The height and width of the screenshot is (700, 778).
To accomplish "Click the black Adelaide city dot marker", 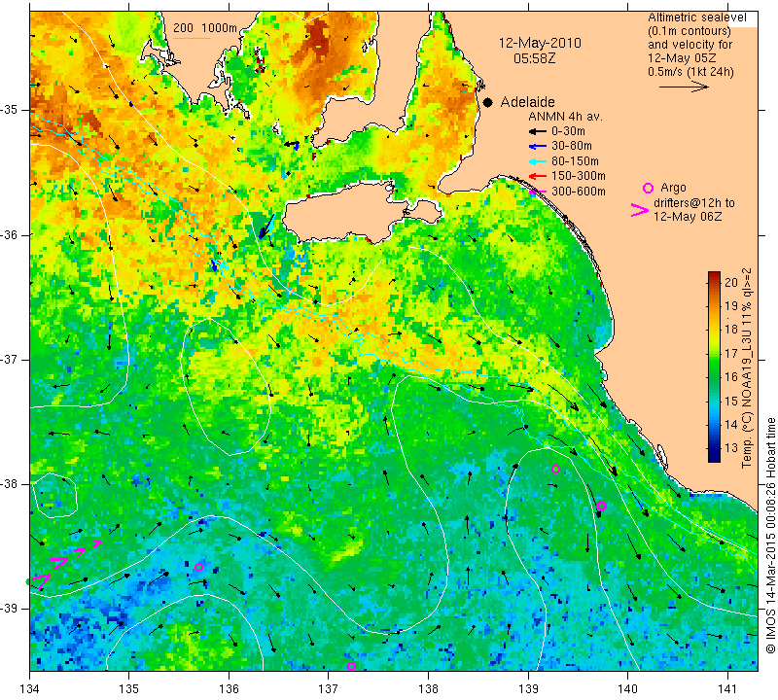I will click(488, 103).
